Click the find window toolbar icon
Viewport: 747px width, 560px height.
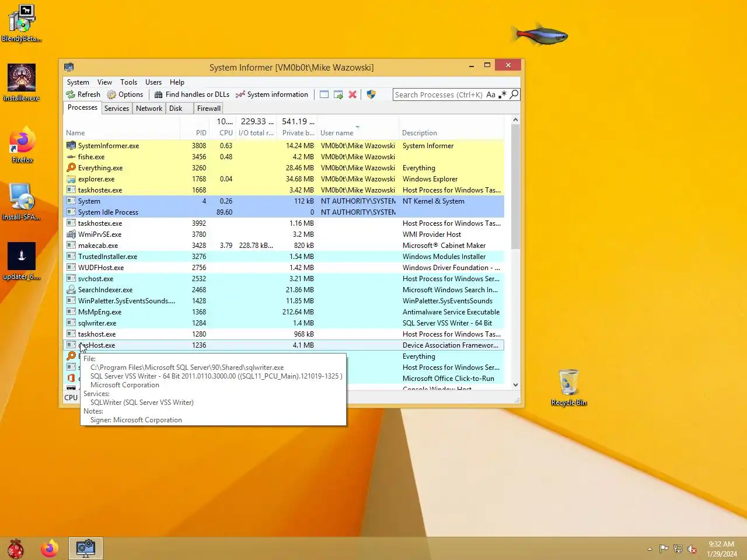pos(324,94)
